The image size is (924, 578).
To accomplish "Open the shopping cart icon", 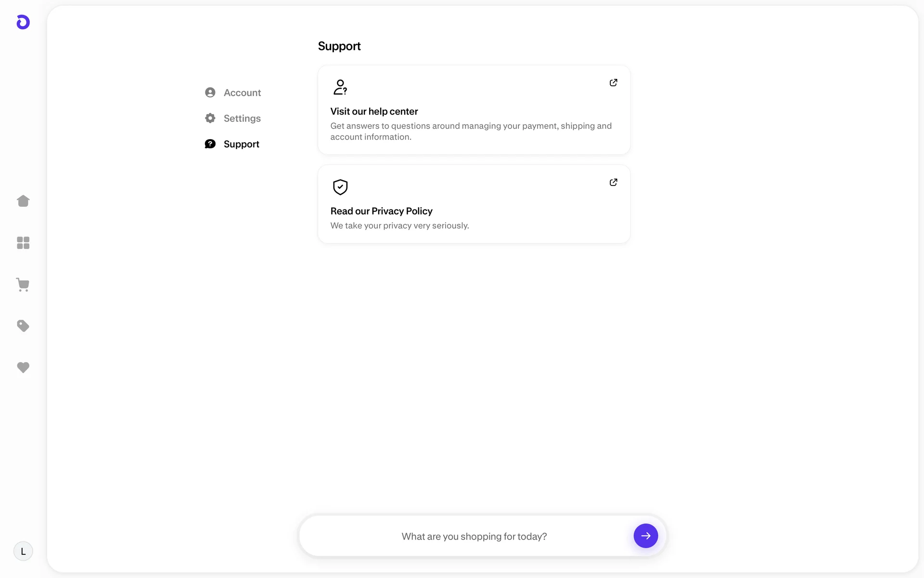I will (23, 284).
